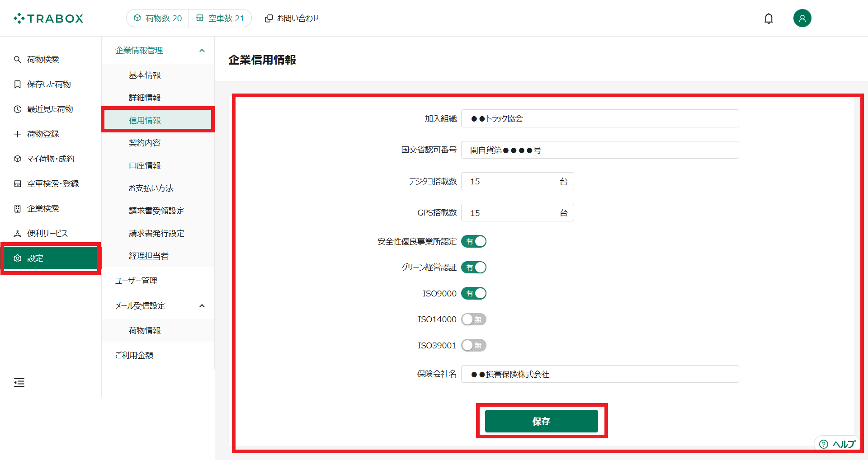Enable the ISO39001 switch

(x=474, y=346)
